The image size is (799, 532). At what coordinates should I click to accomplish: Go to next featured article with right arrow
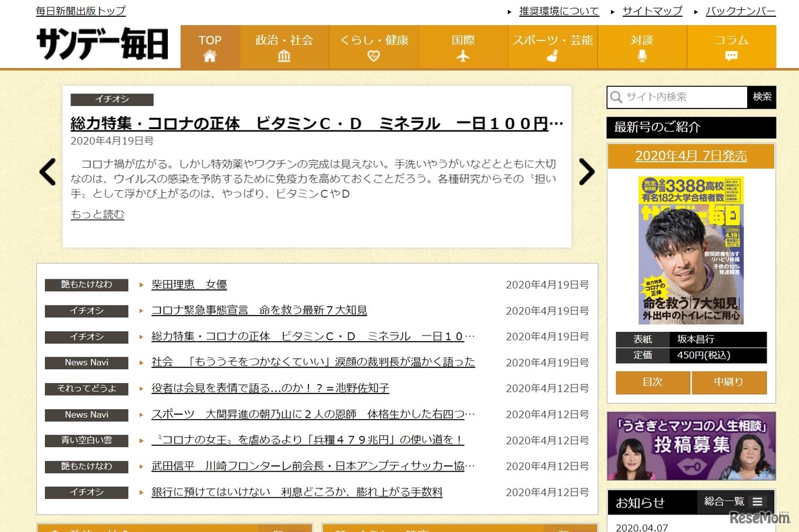pos(586,172)
